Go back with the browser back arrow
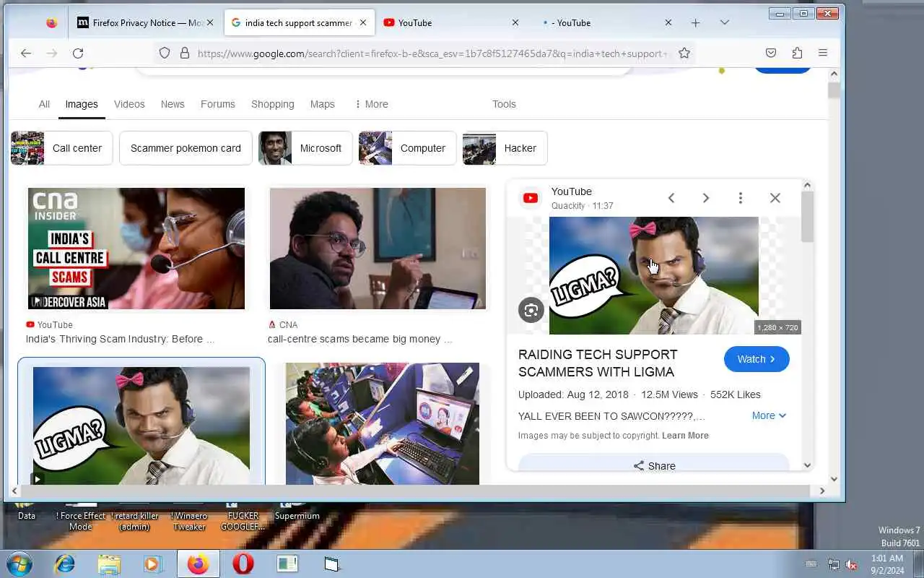The width and height of the screenshot is (924, 578). pos(26,53)
